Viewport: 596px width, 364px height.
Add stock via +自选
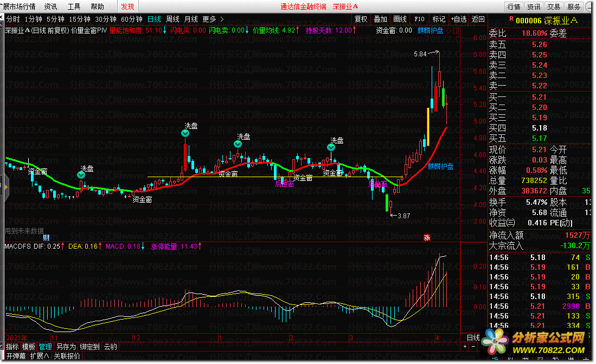click(x=459, y=19)
